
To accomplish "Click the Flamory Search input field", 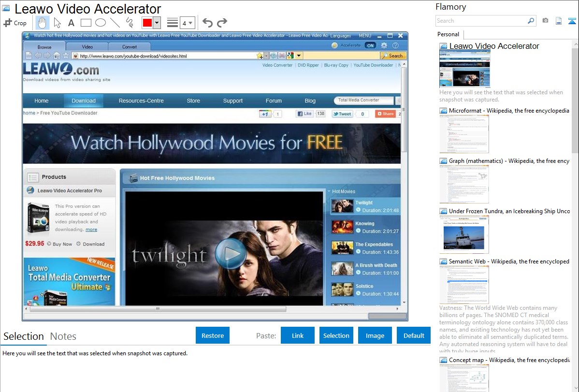I will coord(481,21).
